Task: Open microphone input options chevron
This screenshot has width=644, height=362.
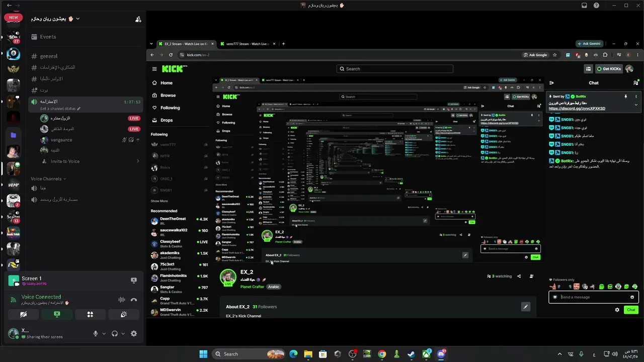Action: pos(104,333)
